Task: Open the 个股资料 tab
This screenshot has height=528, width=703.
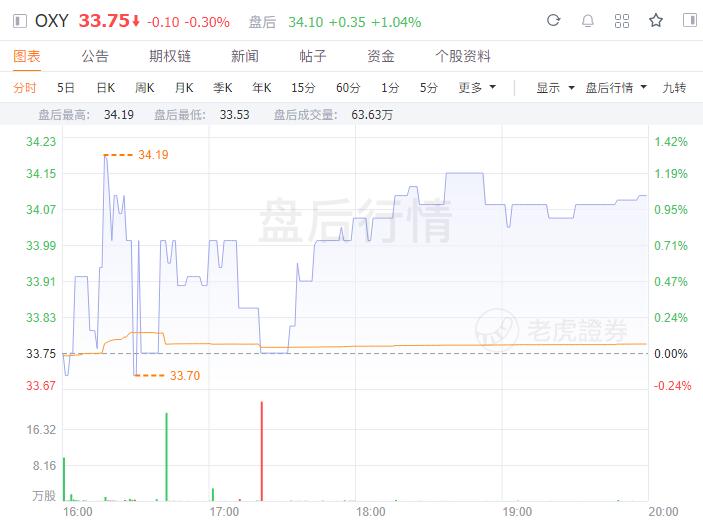Action: (463, 56)
